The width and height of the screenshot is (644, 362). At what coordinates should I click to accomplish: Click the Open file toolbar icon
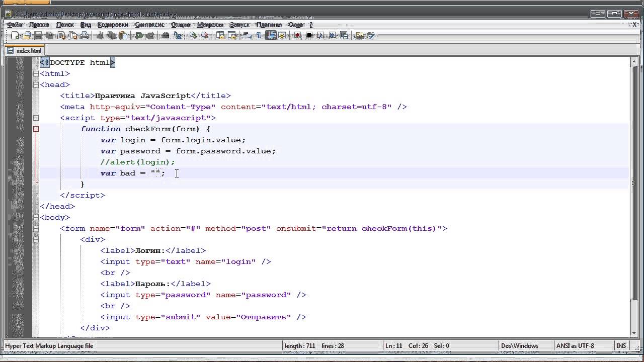tap(26, 36)
